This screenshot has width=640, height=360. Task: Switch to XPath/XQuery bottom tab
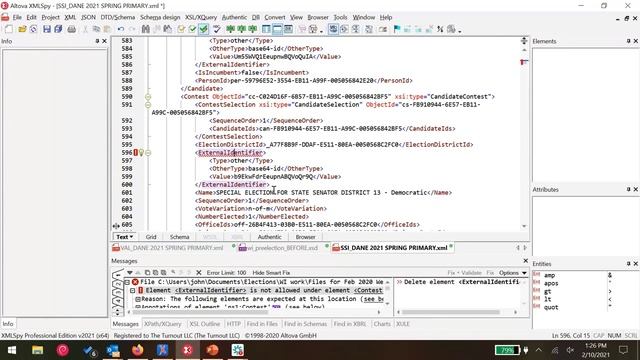click(162, 324)
